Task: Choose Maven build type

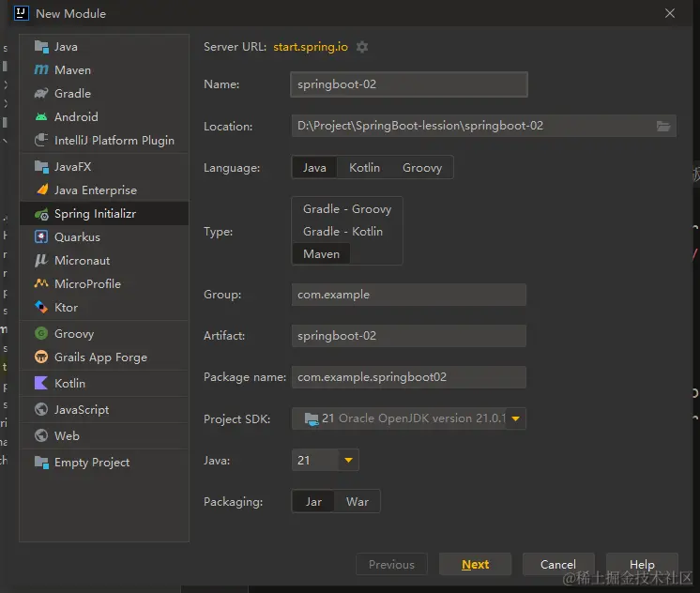Action: [x=322, y=253]
